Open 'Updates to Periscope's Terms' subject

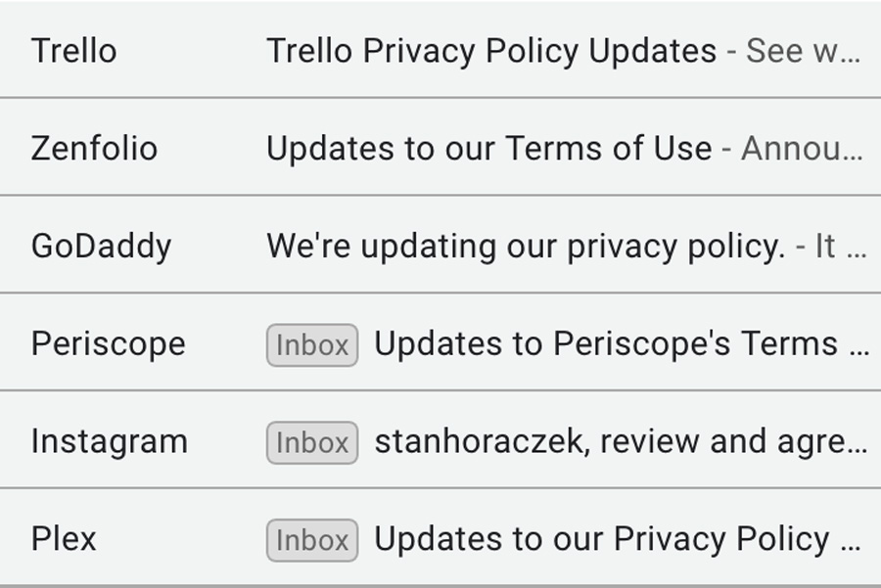tap(606, 343)
